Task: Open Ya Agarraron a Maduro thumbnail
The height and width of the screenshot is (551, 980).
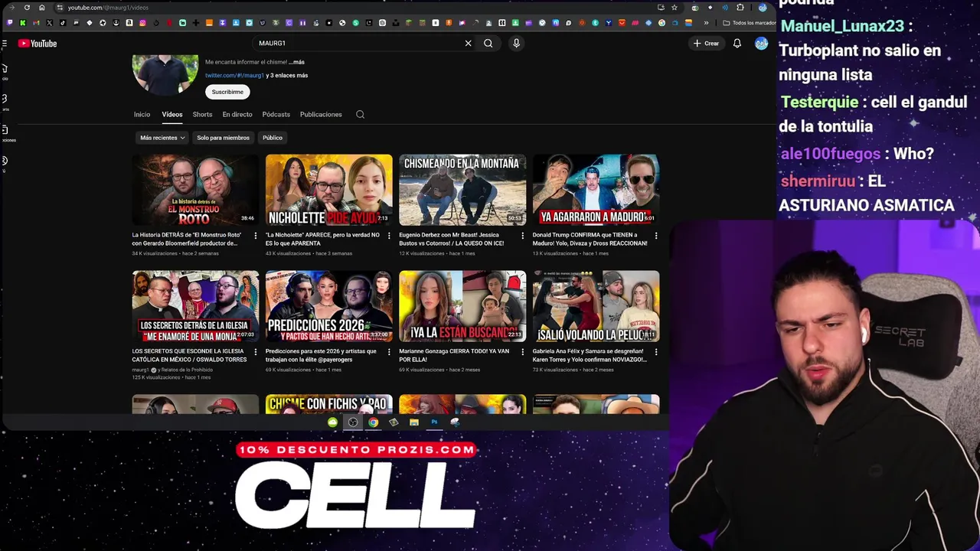Action: (596, 190)
